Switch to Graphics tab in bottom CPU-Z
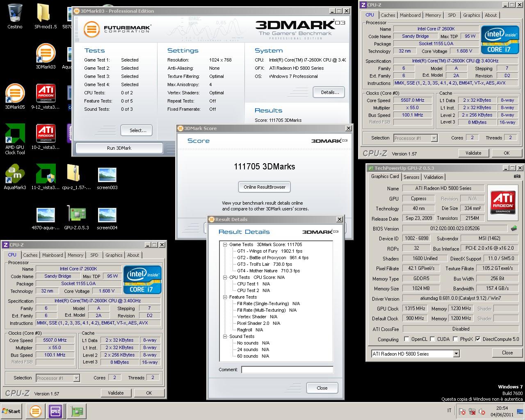Screen dimensions: 525x420 (114, 255)
